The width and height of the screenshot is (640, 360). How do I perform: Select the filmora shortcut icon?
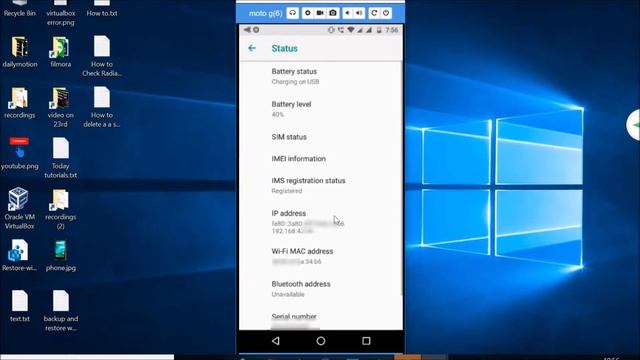coord(60,52)
